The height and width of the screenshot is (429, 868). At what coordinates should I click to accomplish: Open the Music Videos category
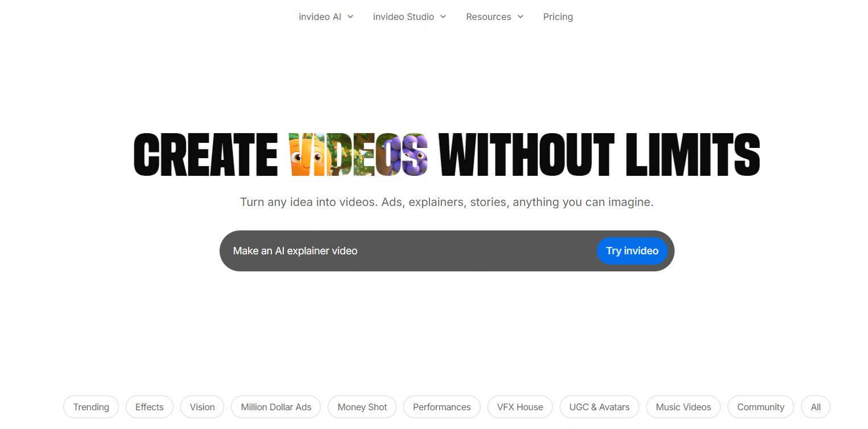(683, 407)
